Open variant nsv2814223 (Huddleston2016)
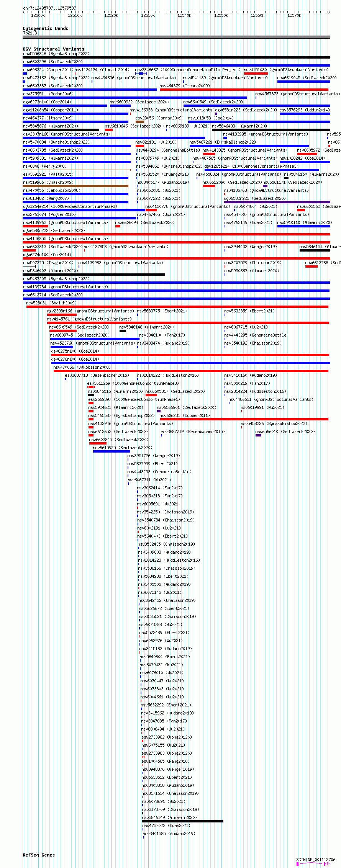Viewport: 341px width, 868px height. (x=169, y=561)
